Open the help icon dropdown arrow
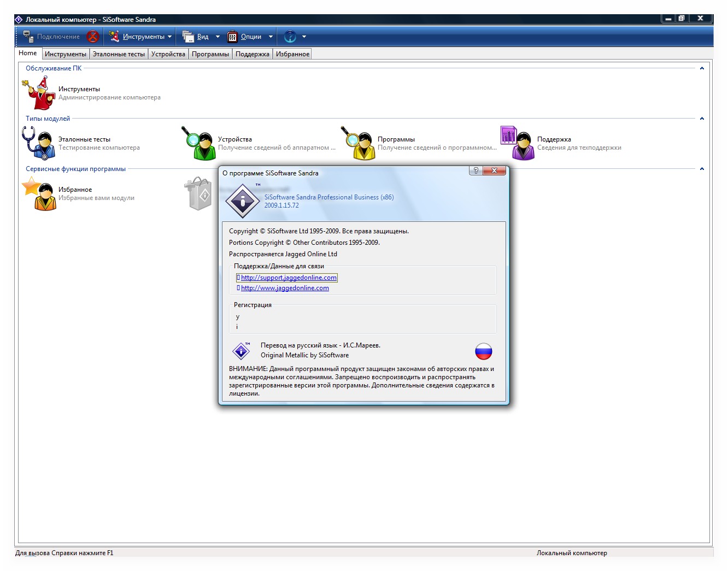728x571 pixels. click(x=304, y=37)
